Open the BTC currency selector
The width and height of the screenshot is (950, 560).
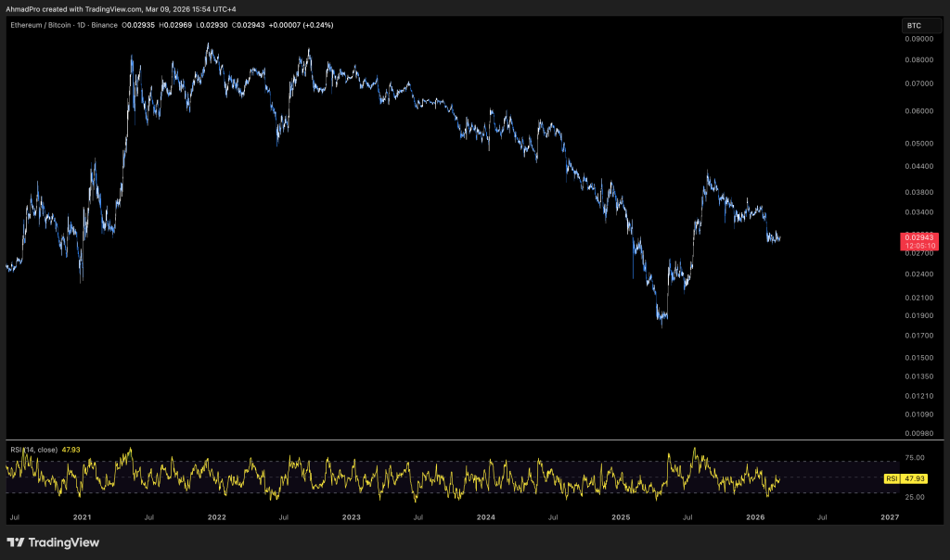(x=915, y=26)
